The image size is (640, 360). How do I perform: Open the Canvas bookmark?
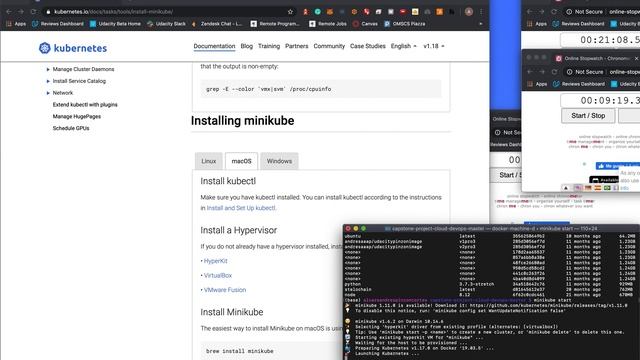[365, 24]
